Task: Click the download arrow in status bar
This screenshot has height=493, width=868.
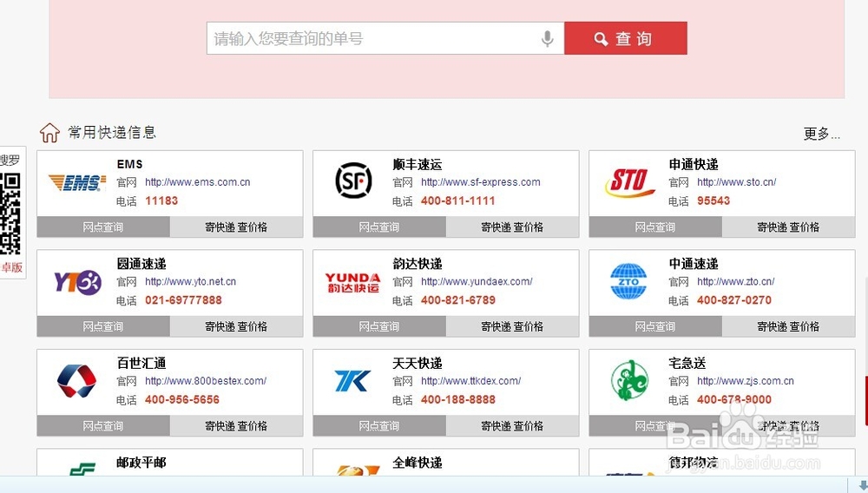Action: tap(862, 484)
